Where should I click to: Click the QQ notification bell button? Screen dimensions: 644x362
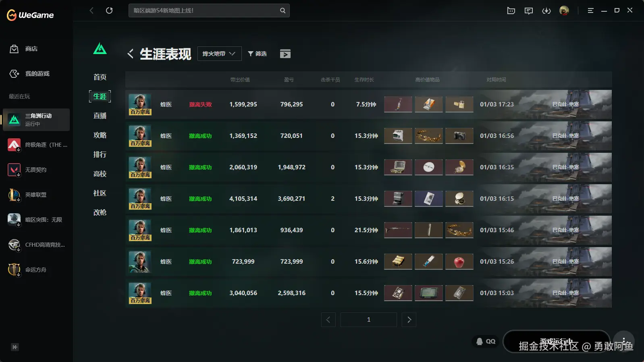485,341
